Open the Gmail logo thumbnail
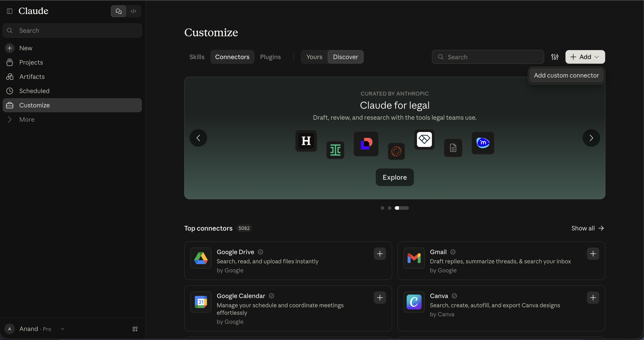Image resolution: width=644 pixels, height=340 pixels. coord(414,258)
